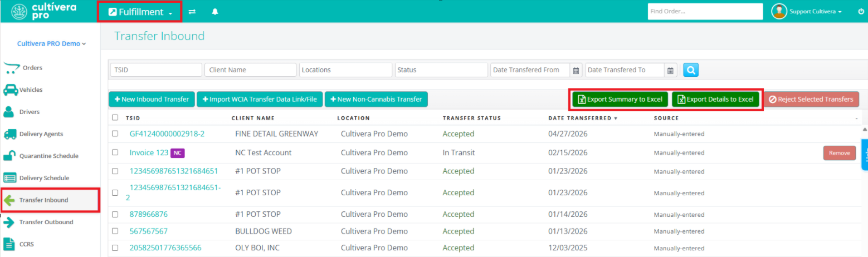Image resolution: width=868 pixels, height=257 pixels.
Task: Open the notifications bell icon
Action: [215, 12]
